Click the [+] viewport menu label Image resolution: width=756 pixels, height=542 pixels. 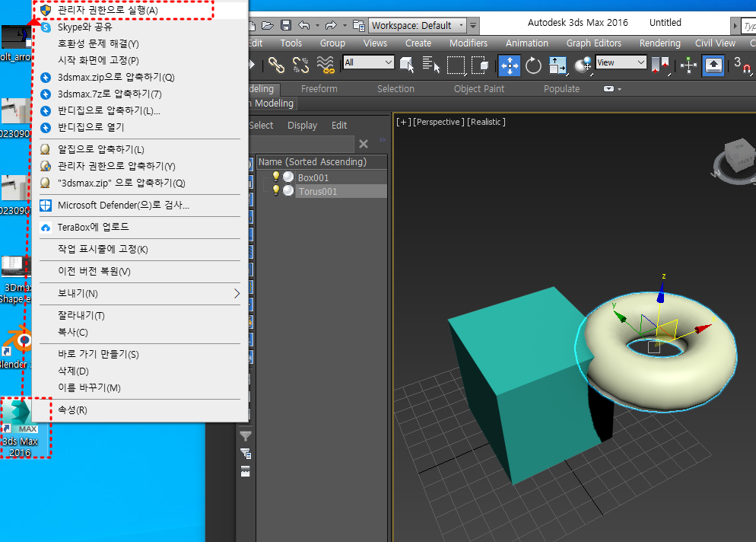(404, 122)
